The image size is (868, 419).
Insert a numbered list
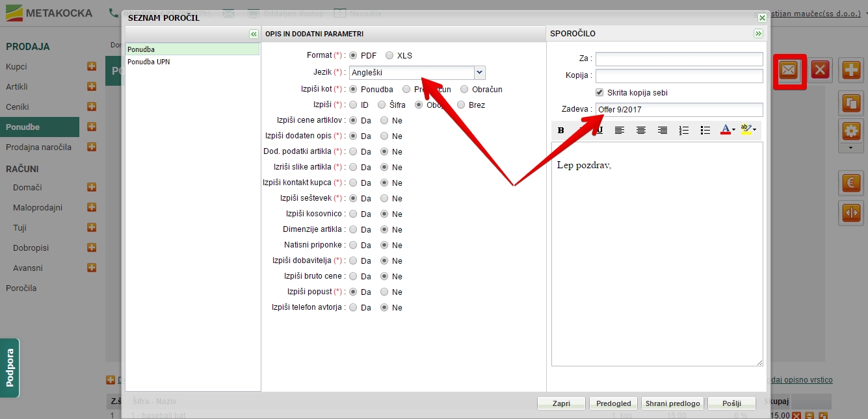pos(684,130)
